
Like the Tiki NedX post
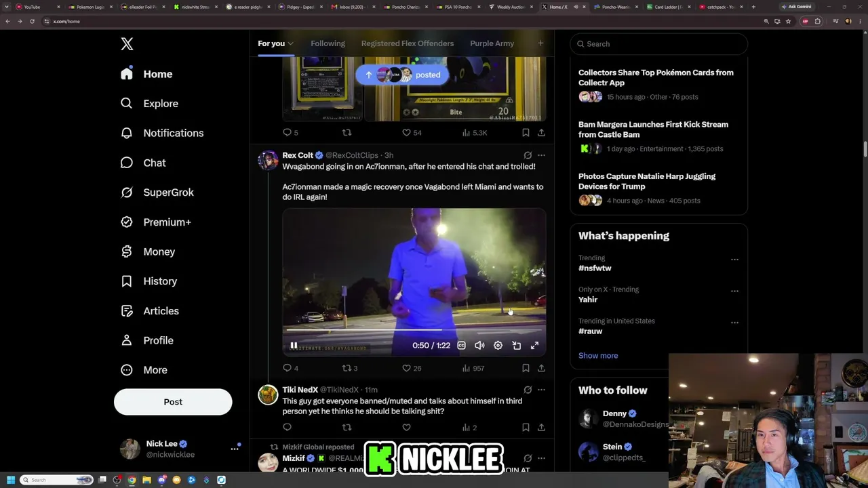(x=406, y=427)
